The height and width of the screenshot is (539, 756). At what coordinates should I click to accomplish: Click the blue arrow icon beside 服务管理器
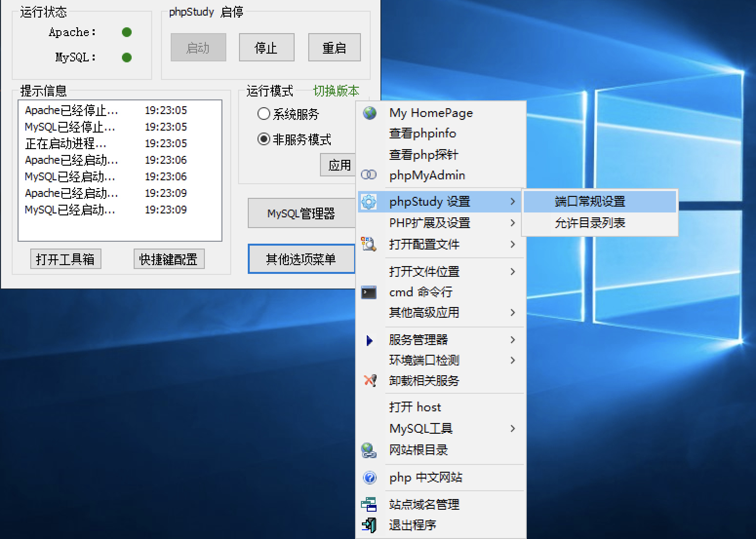369,340
